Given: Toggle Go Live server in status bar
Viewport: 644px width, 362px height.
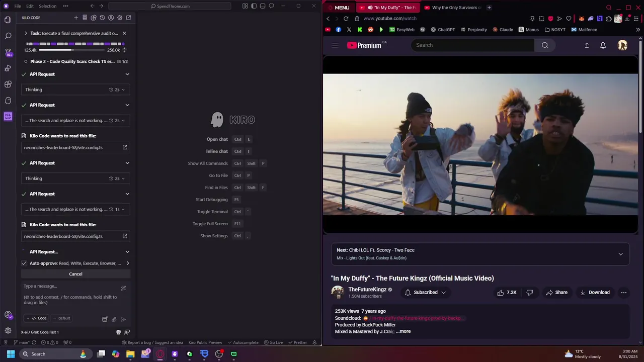Looking at the screenshot, I should point(273,342).
